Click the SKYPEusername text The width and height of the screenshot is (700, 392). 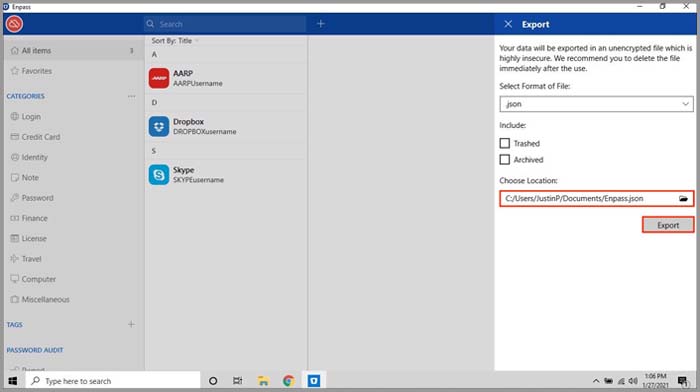(198, 180)
